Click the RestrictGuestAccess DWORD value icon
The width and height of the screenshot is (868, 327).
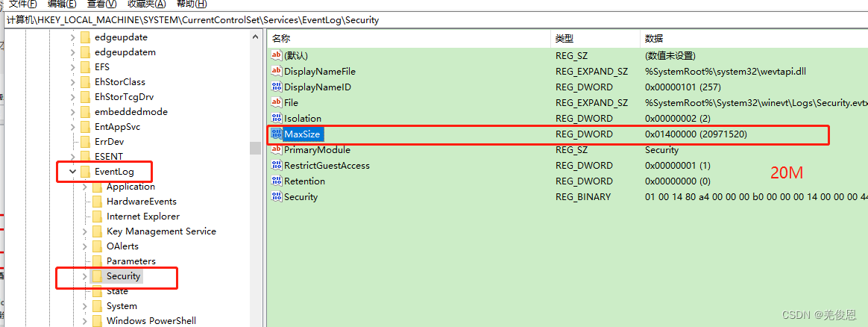[x=276, y=165]
